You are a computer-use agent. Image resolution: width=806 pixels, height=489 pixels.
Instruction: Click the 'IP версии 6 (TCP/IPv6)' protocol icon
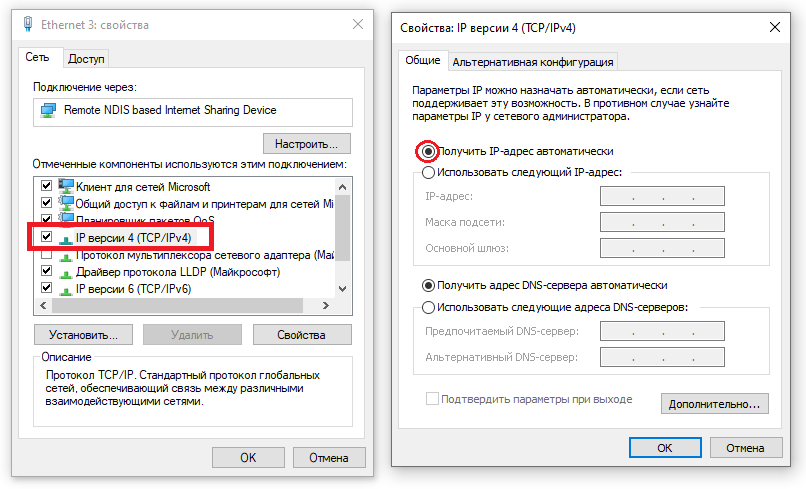pos(67,289)
